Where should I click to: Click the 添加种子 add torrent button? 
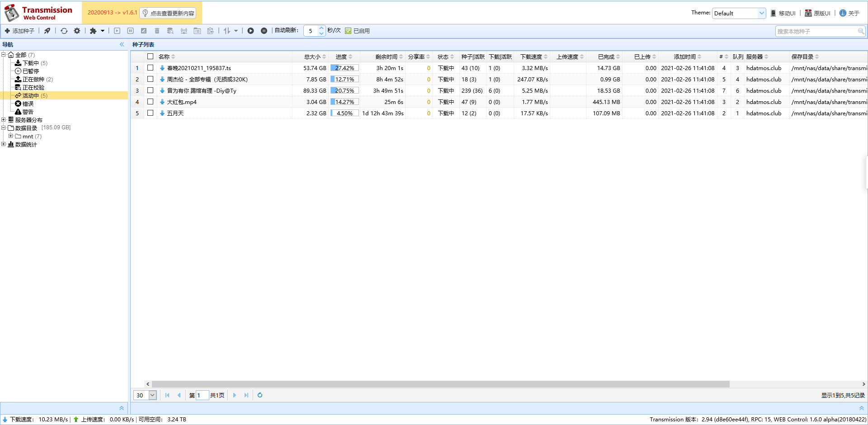(19, 31)
